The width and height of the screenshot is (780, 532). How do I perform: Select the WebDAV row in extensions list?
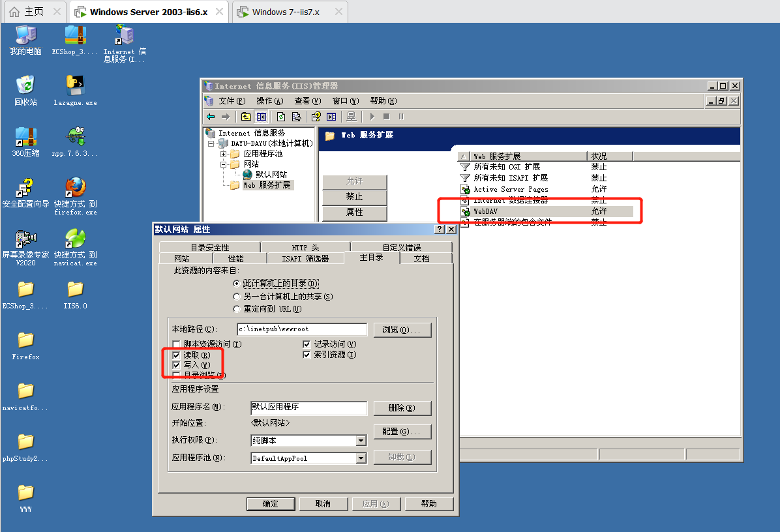[x=547, y=211]
